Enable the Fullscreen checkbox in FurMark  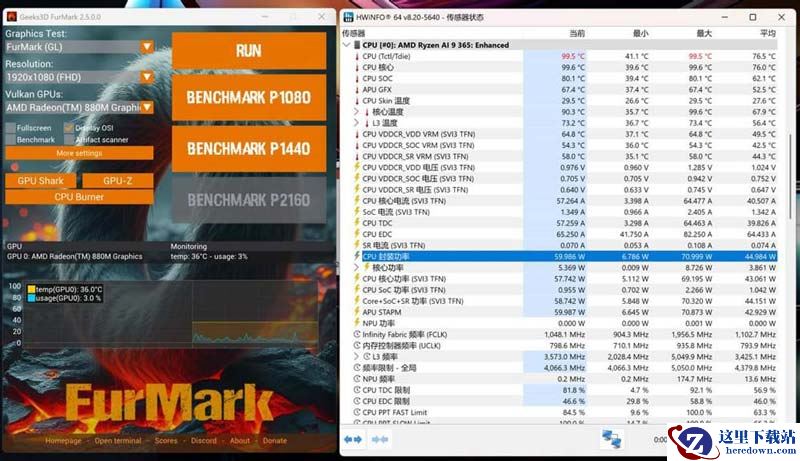click(x=11, y=127)
